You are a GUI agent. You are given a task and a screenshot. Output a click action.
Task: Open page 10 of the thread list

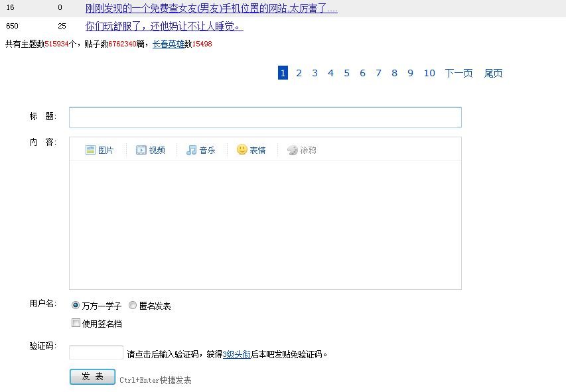tap(429, 73)
